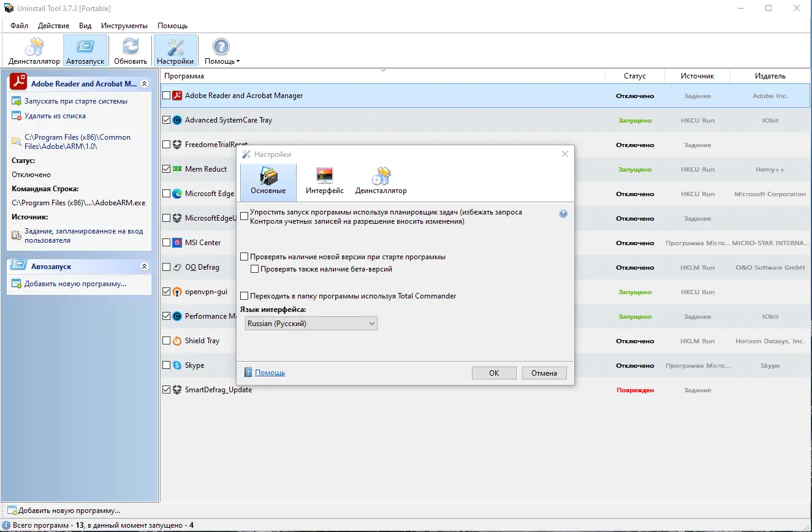Viewport: 812px width, 532px height.
Task: Open the Вид menu
Action: 85,26
